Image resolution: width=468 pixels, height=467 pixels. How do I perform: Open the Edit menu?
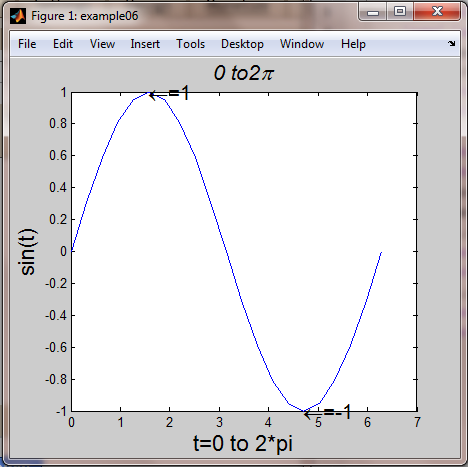[63, 44]
